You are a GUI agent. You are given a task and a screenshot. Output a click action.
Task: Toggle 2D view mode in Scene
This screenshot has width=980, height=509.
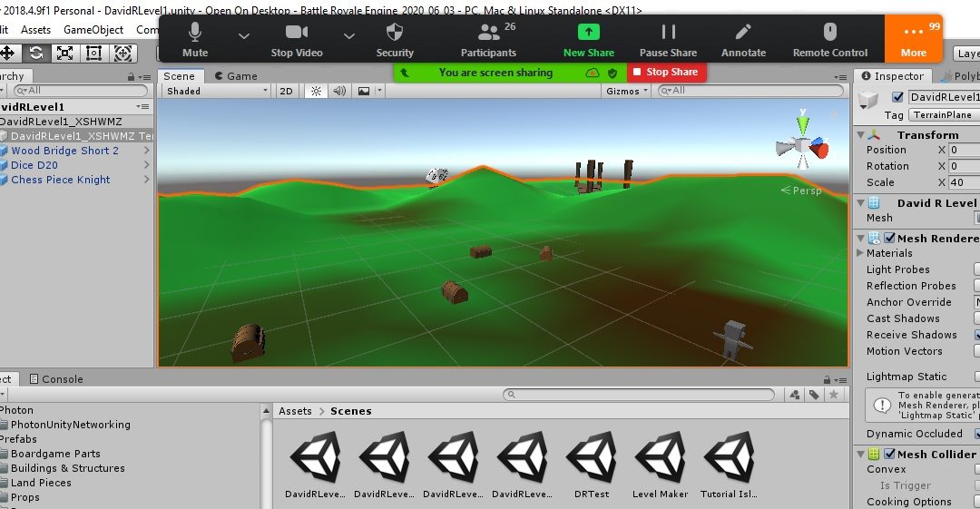(x=286, y=92)
